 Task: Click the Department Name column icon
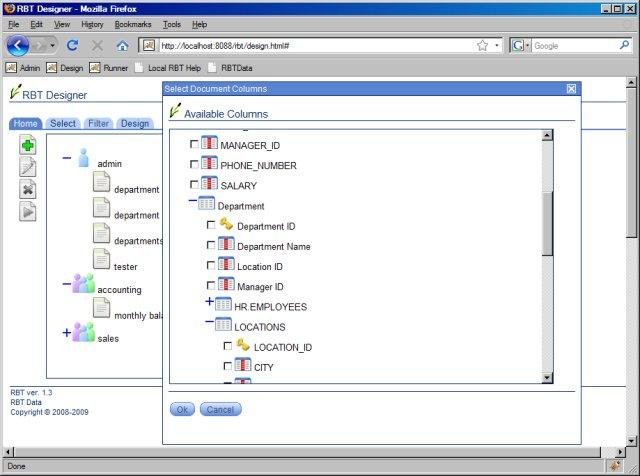(x=226, y=243)
